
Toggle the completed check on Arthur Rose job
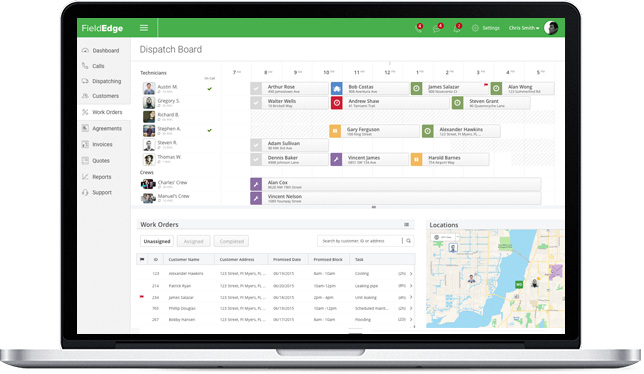256,89
